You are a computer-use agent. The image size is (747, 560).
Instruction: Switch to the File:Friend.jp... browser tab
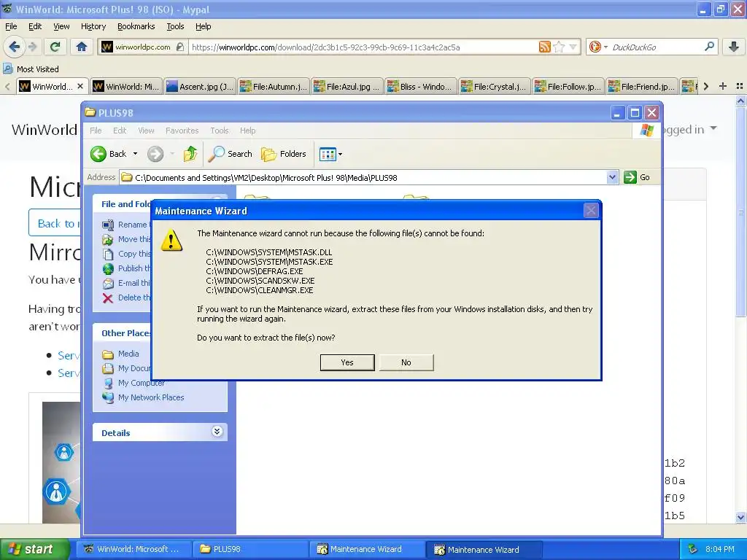[x=642, y=86]
